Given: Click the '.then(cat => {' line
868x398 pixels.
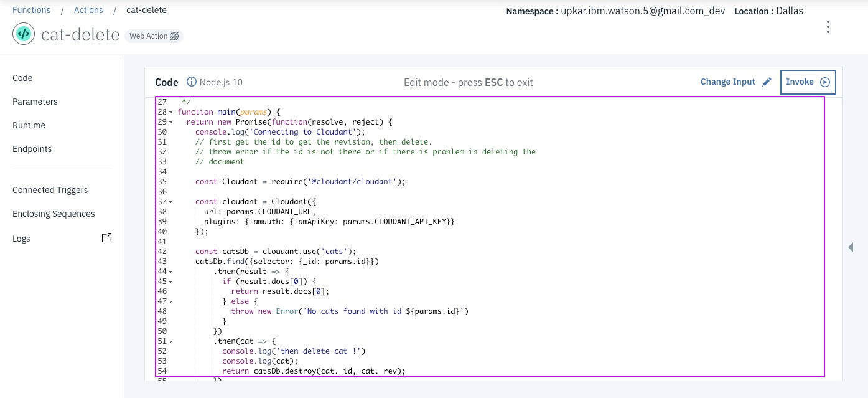Looking at the screenshot, I should (245, 341).
